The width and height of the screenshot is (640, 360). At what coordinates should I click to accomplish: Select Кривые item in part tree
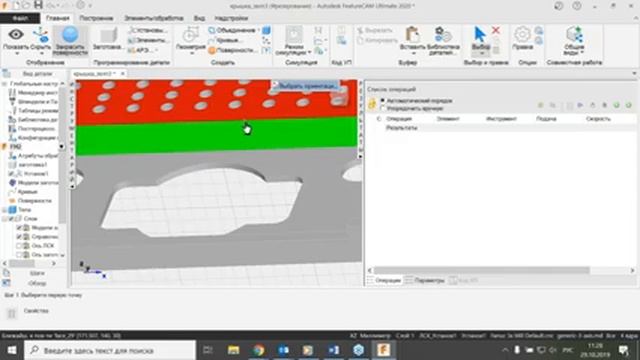(x=27, y=192)
